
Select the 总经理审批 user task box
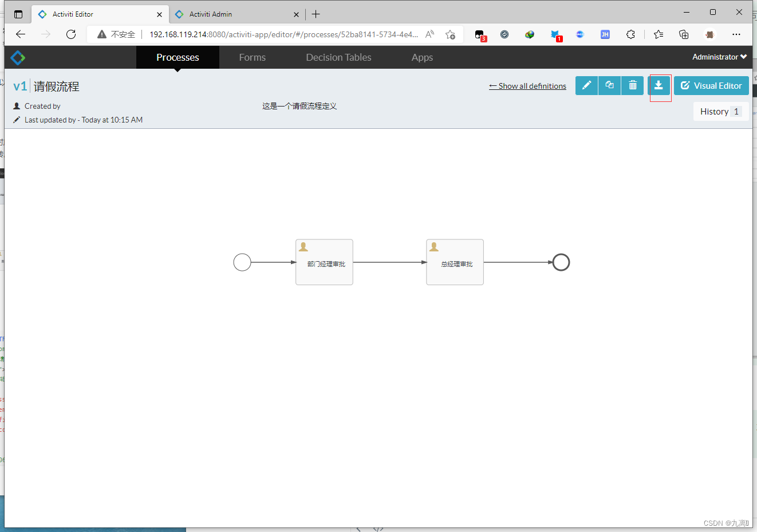pos(455,262)
